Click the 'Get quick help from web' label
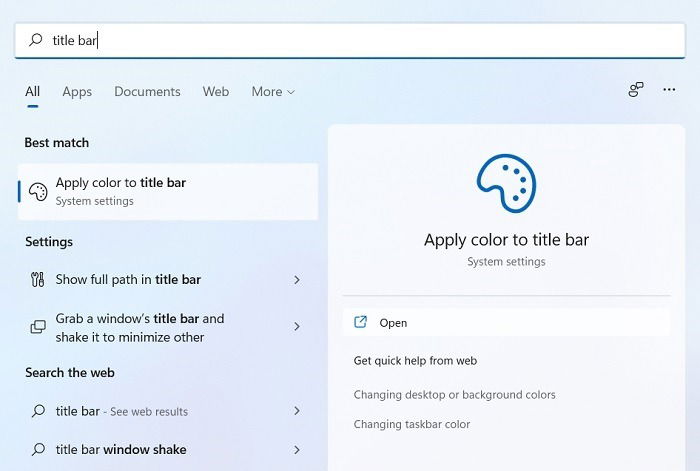 (415, 361)
